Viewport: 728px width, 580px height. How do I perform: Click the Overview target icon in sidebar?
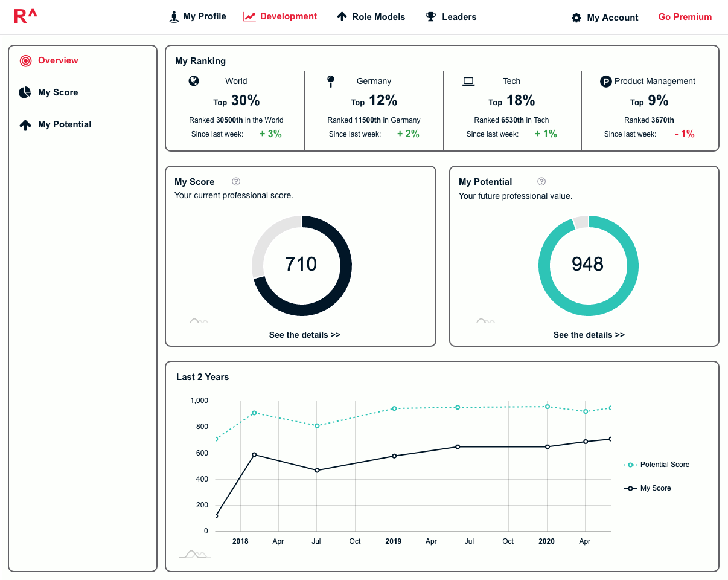pos(25,60)
